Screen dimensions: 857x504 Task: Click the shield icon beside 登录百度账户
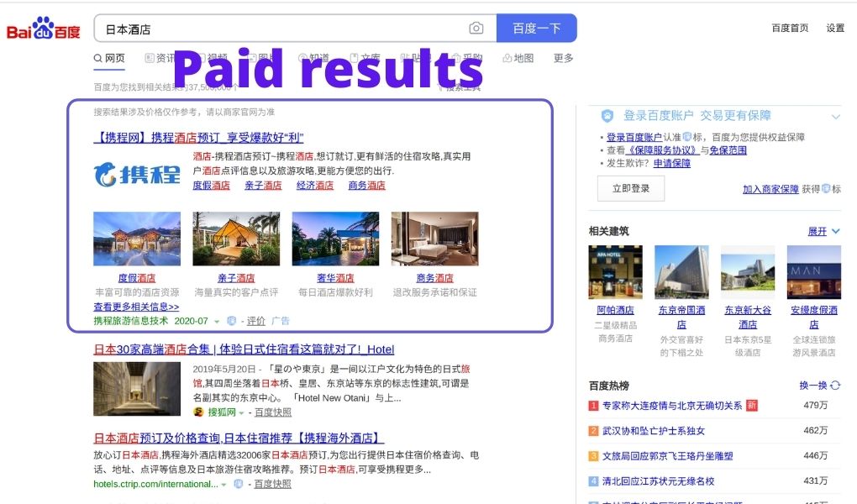pyautogui.click(x=607, y=116)
